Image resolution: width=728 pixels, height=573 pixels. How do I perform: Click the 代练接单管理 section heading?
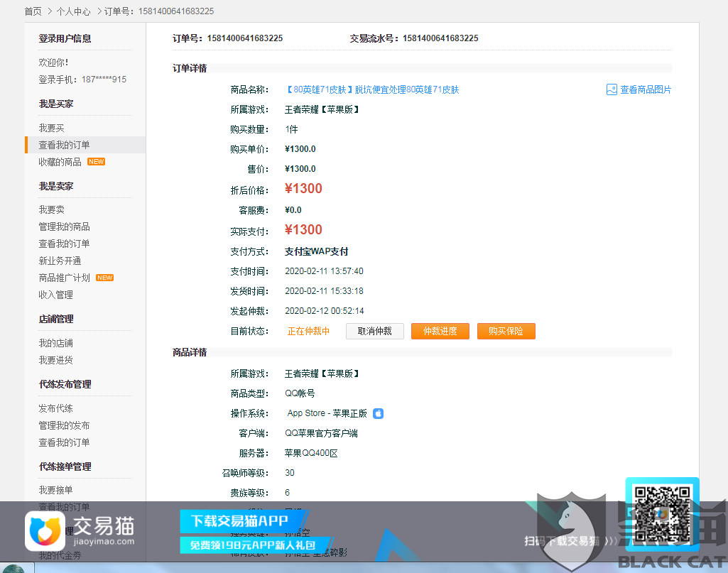(65, 466)
